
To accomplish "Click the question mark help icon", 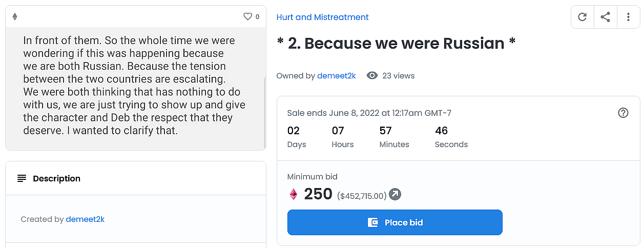I will pos(623,113).
